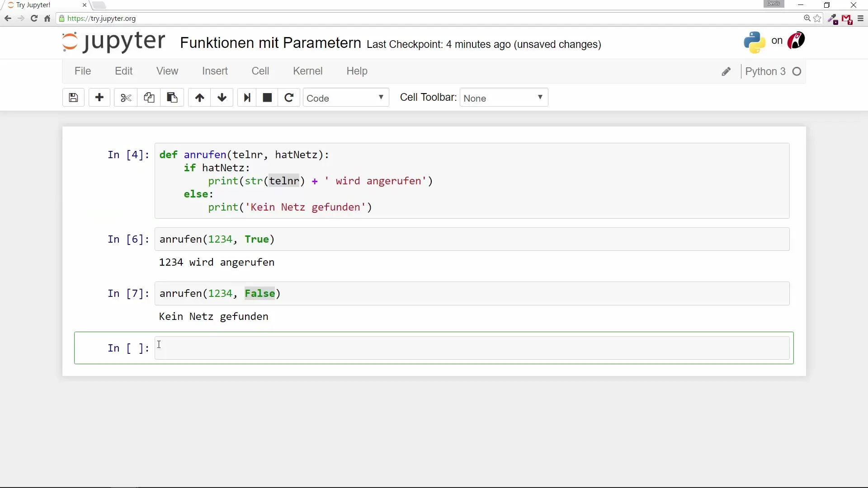This screenshot has width=868, height=488.
Task: Go forward in browser history
Action: coord(21,19)
